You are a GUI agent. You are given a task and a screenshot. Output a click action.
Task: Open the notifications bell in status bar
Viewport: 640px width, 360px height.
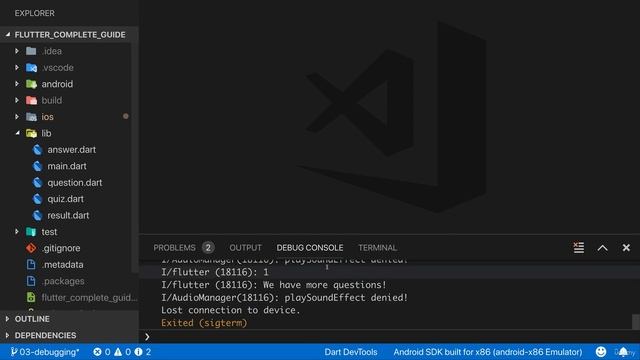[x=623, y=351]
